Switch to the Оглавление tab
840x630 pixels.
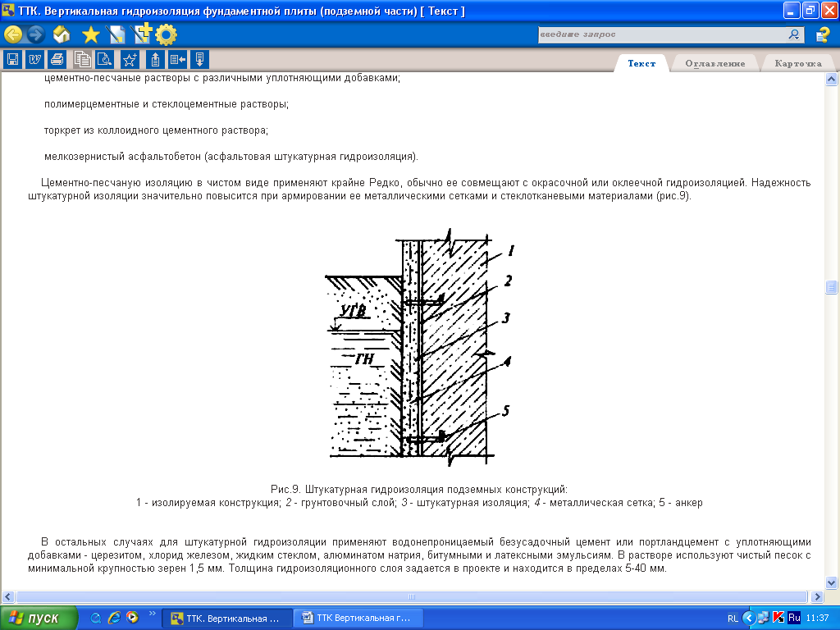click(714, 63)
